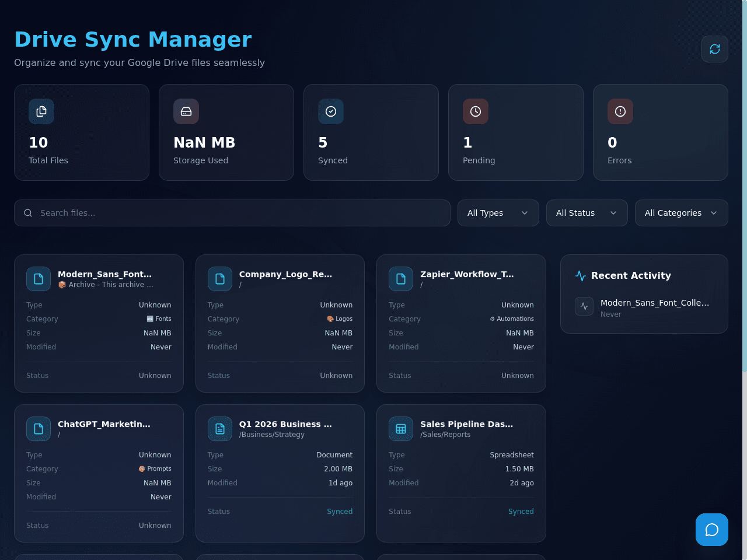Open the Sales Pipeline Das file title
747x560 pixels.
pyautogui.click(x=467, y=424)
